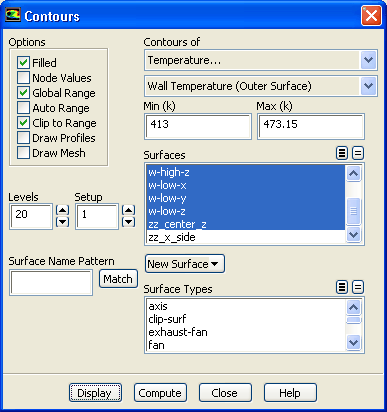Image resolution: width=387 pixels, height=412 pixels.
Task: Open the Temperature... category dropdown
Action: pos(368,60)
